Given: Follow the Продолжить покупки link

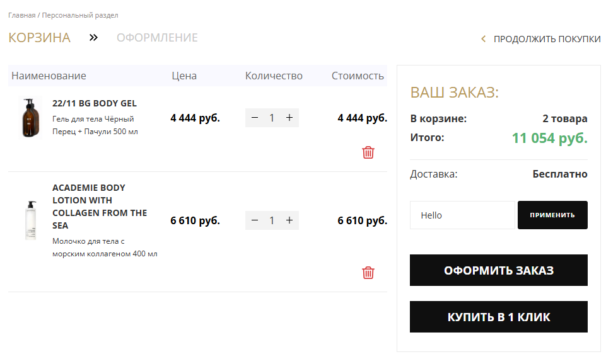Looking at the screenshot, I should (546, 39).
